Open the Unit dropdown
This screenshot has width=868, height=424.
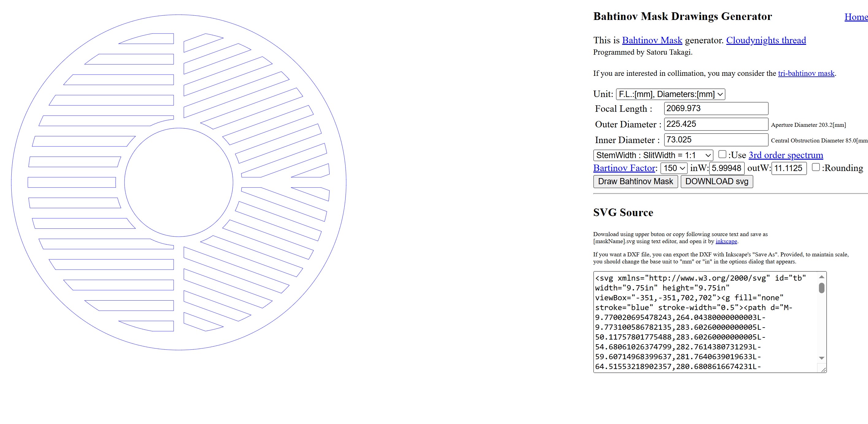670,94
